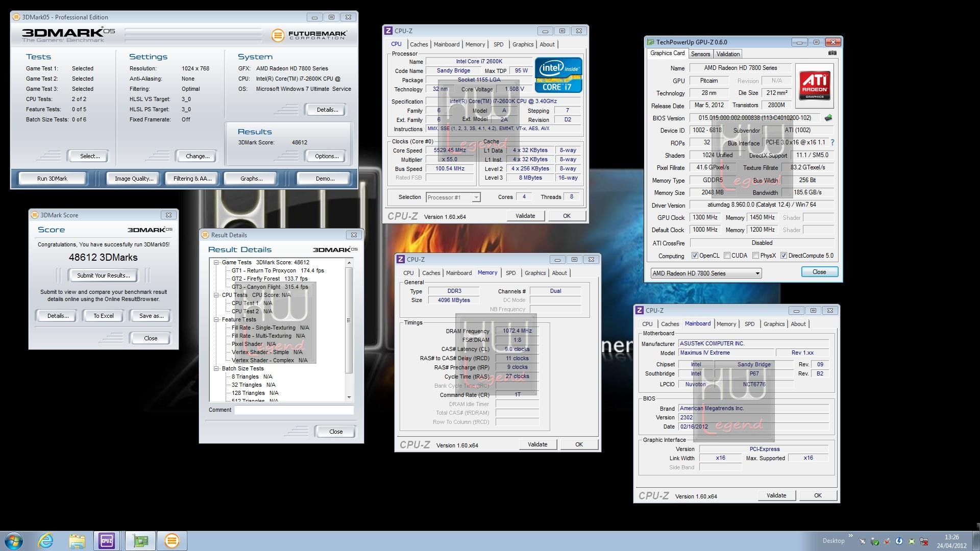This screenshot has height=551, width=980.
Task: Click Close button in GPU-Z window
Action: (819, 272)
